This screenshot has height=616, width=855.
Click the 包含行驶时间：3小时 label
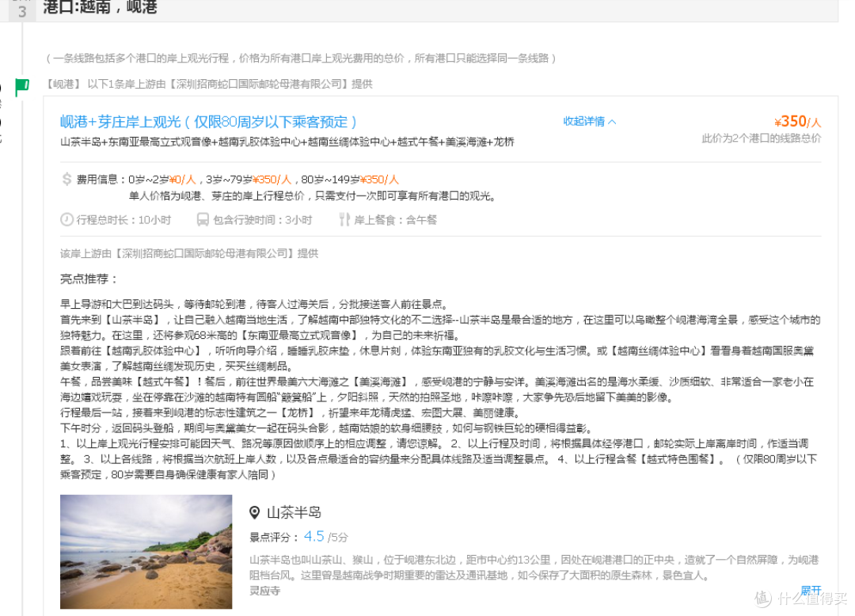point(262,219)
